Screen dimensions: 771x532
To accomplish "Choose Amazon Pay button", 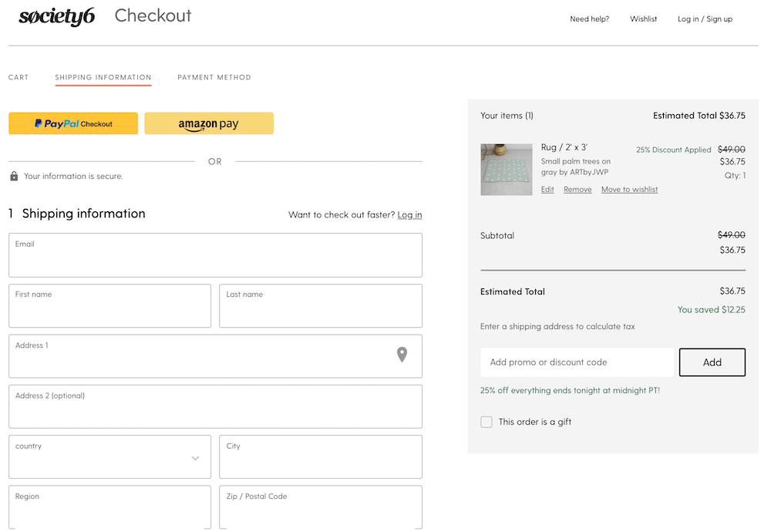I will point(209,123).
